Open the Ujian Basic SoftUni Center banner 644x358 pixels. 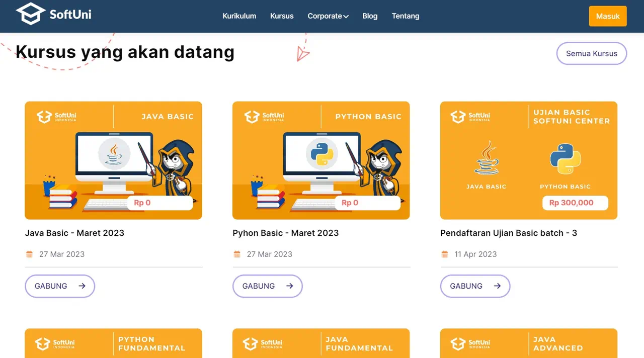tap(529, 160)
